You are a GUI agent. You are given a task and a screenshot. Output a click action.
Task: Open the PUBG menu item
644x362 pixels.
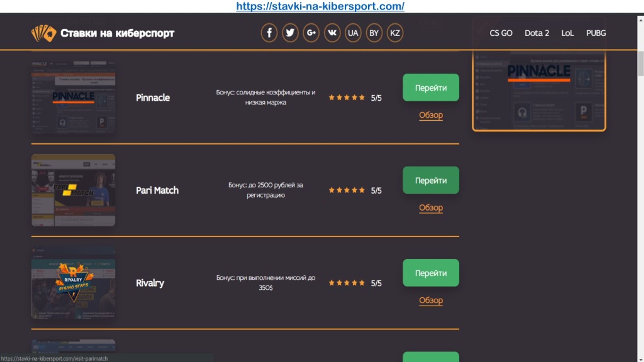pyautogui.click(x=596, y=33)
